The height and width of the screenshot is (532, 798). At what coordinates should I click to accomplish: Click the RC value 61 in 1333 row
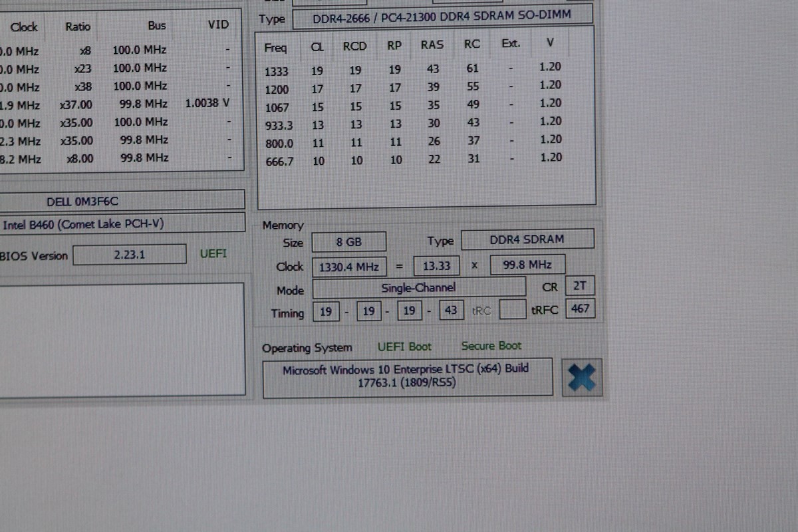point(473,67)
